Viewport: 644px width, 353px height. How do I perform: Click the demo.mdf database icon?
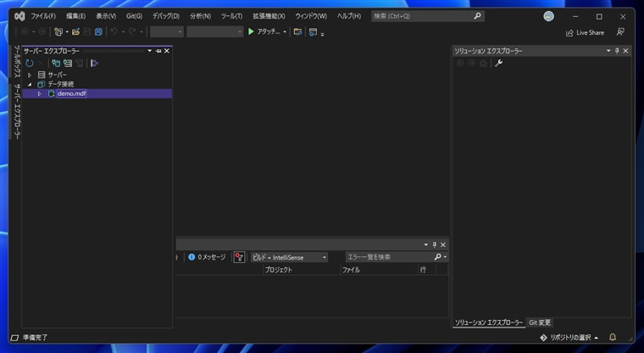click(52, 93)
